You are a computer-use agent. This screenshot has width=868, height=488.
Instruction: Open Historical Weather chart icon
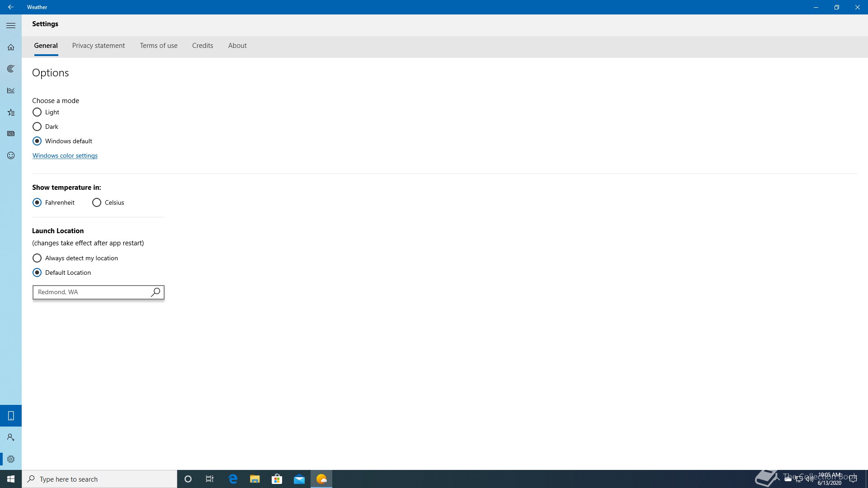pos(11,90)
